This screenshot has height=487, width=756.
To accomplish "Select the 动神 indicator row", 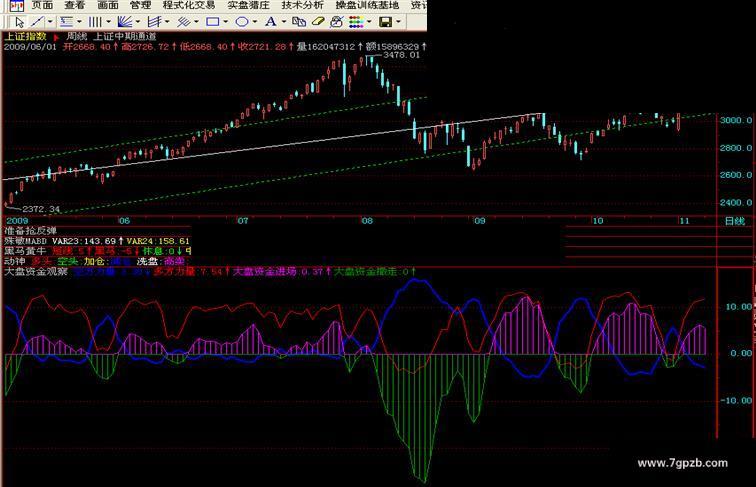I will click(95, 261).
